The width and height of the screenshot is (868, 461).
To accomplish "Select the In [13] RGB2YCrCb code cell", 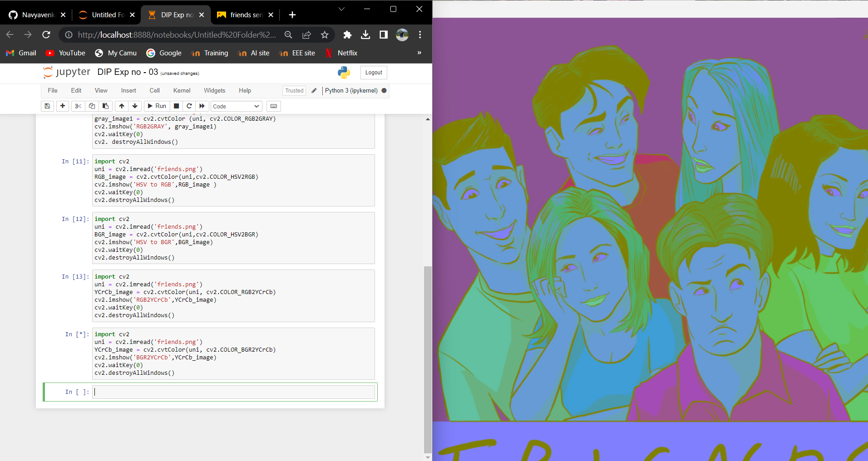I will pyautogui.click(x=234, y=296).
